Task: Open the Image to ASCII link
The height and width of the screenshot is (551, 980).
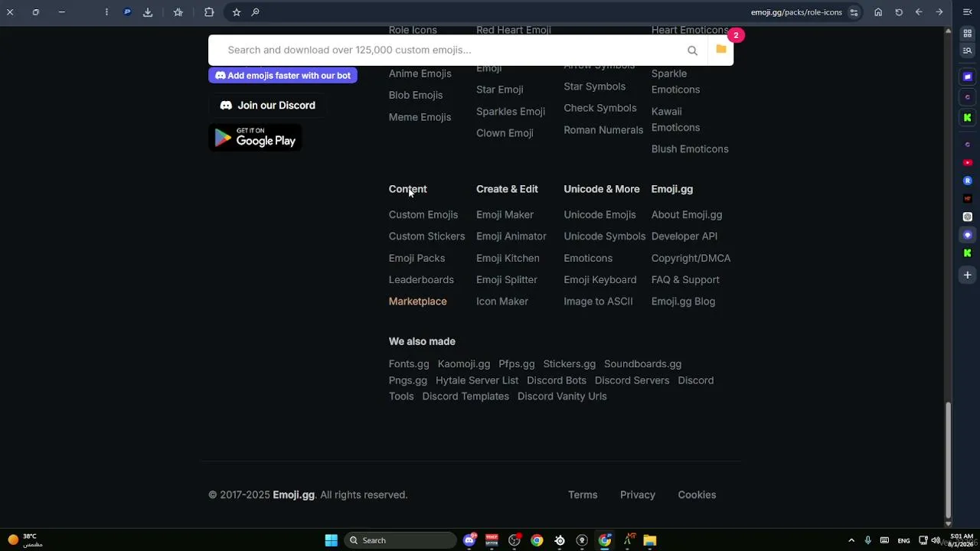Action: point(599,302)
